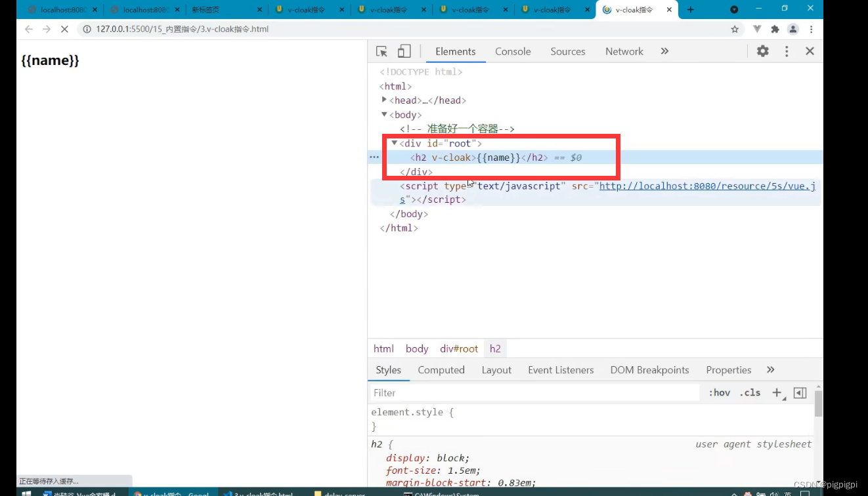The height and width of the screenshot is (496, 868).
Task: Show more DevTools panels chevron
Action: coord(664,51)
